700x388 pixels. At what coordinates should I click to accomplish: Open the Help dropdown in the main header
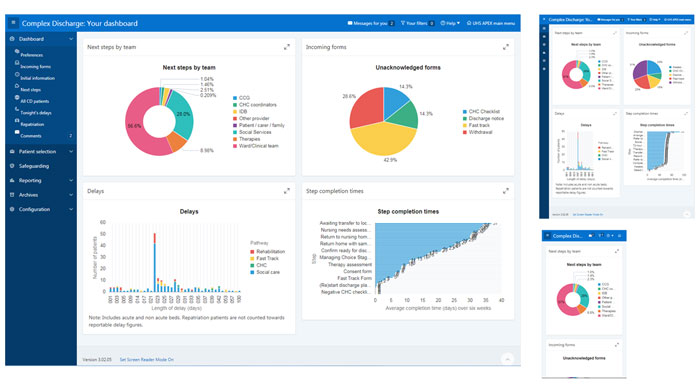coord(450,23)
